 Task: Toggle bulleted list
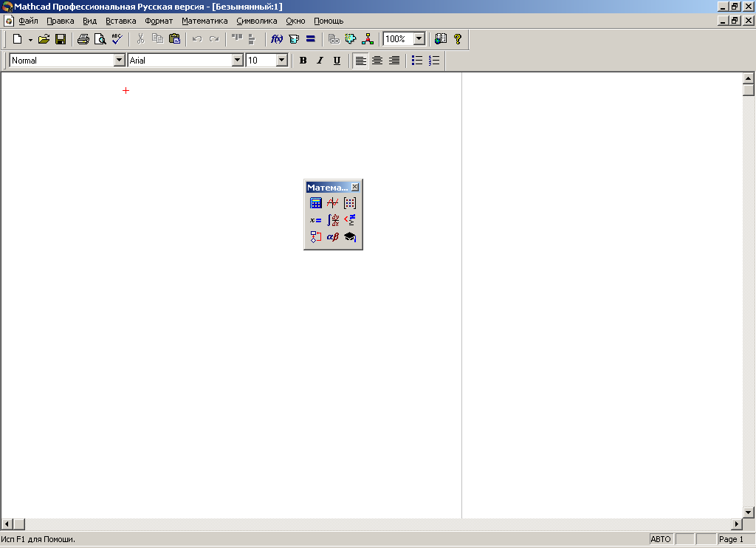point(417,61)
